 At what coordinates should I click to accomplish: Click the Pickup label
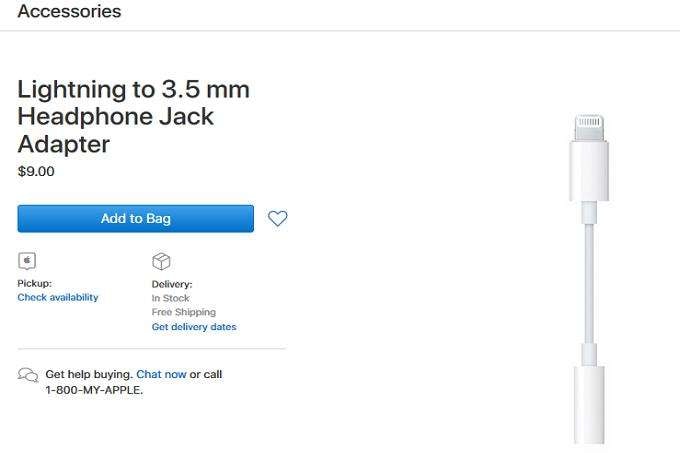coord(34,284)
